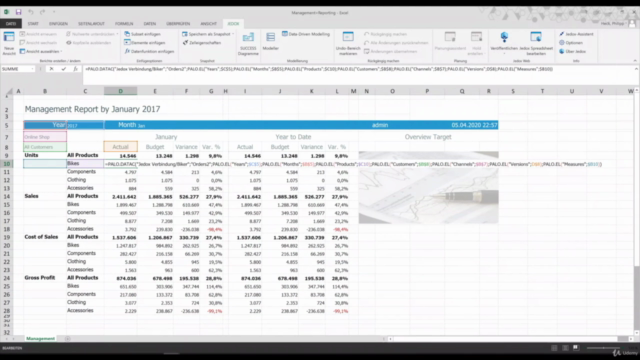The height and width of the screenshot is (360, 640).
Task: Open Zelleigenschaften from Snapshot group
Action: point(202,42)
